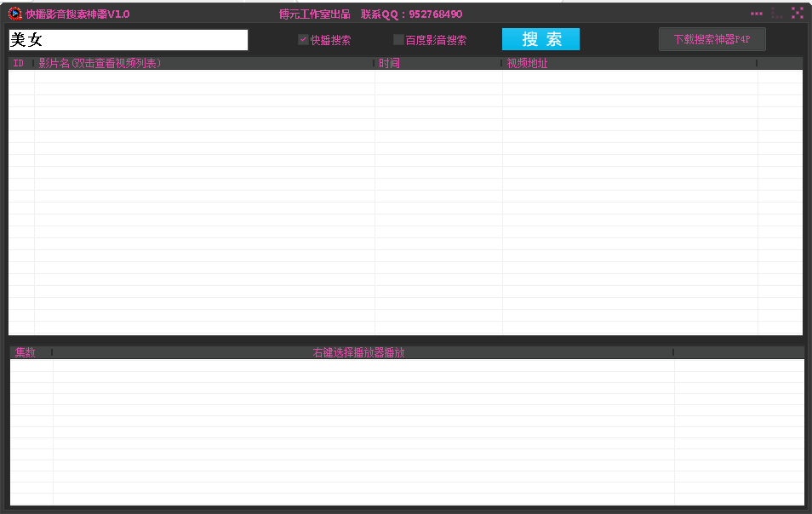Image resolution: width=812 pixels, height=514 pixels.
Task: Click the 影片名 column header
Action: [x=204, y=63]
